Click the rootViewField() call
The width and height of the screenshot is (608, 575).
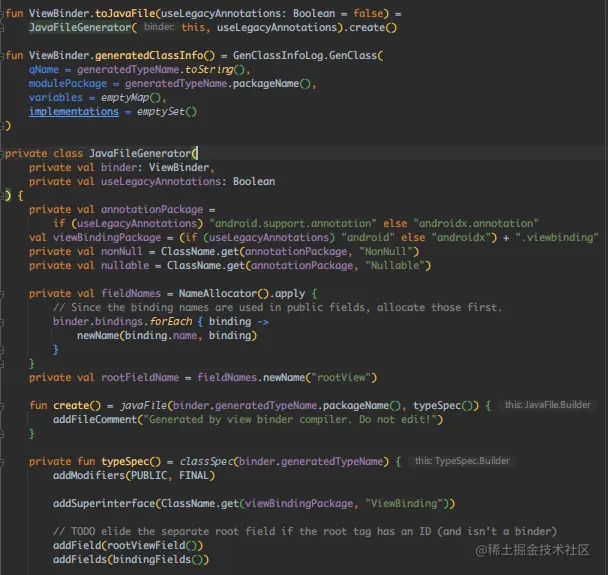pos(152,545)
